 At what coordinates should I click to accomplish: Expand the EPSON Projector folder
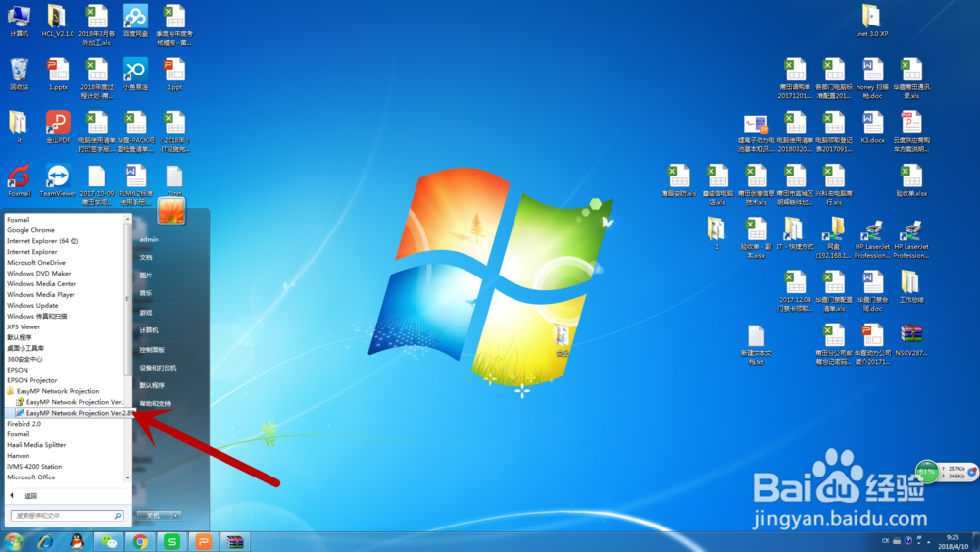click(31, 380)
